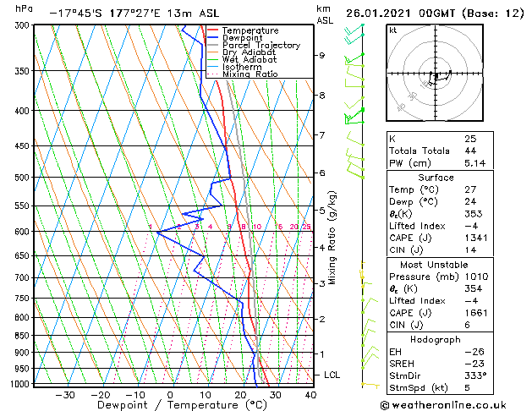Click the 'Parcel Trajectory' legend entry
532x411 pixels.
click(x=261, y=45)
